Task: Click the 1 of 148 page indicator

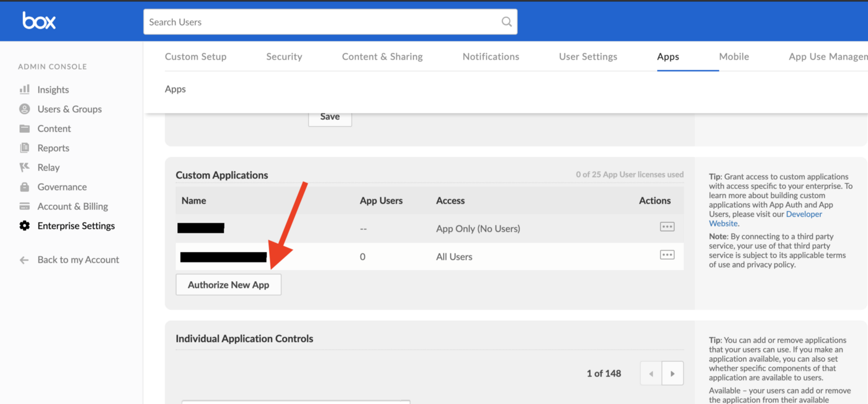Action: [x=604, y=373]
